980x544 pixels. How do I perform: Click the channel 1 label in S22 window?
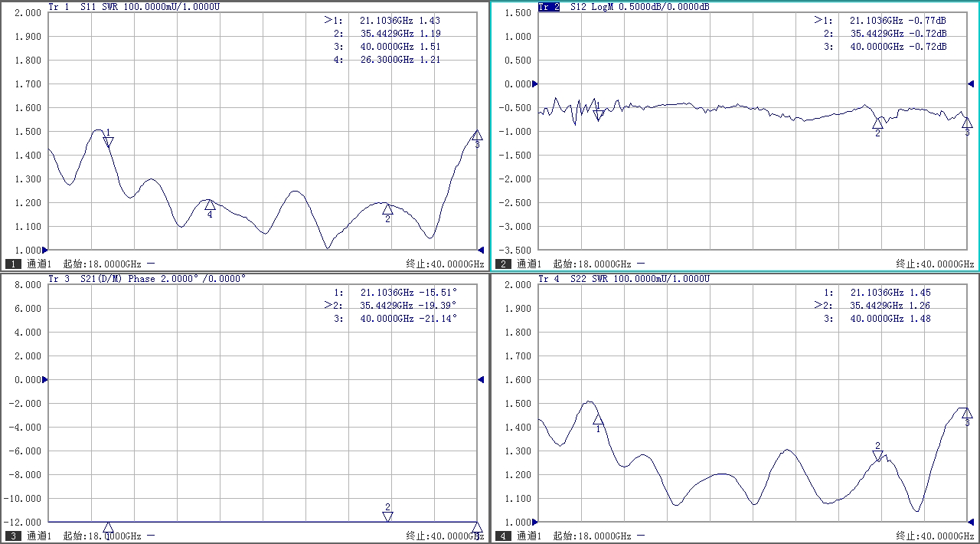coord(529,536)
